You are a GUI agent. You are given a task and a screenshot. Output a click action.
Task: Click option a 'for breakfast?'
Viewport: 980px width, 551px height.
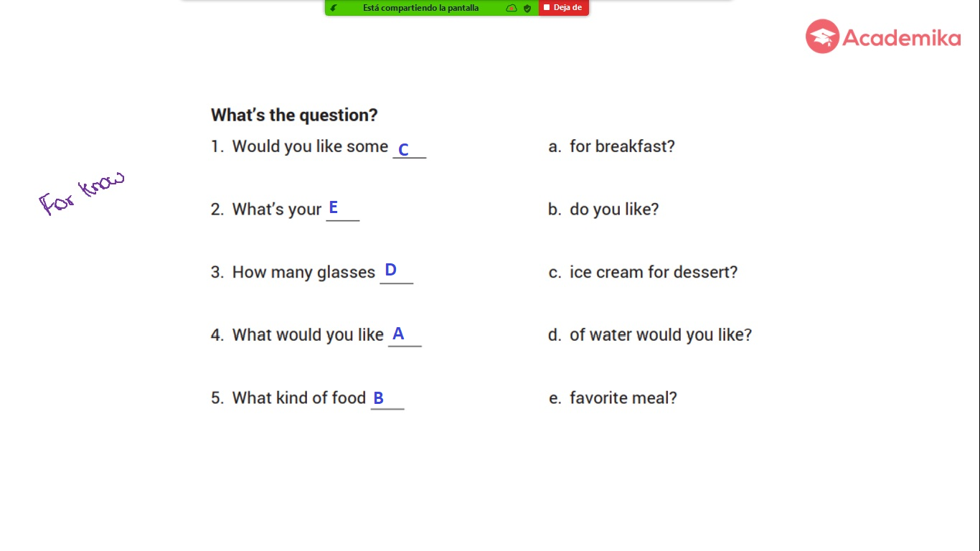(622, 146)
